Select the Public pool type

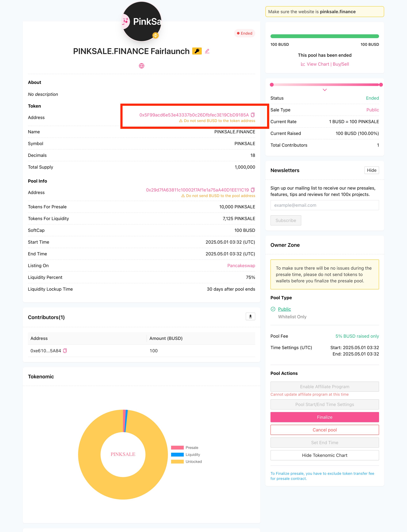284,309
